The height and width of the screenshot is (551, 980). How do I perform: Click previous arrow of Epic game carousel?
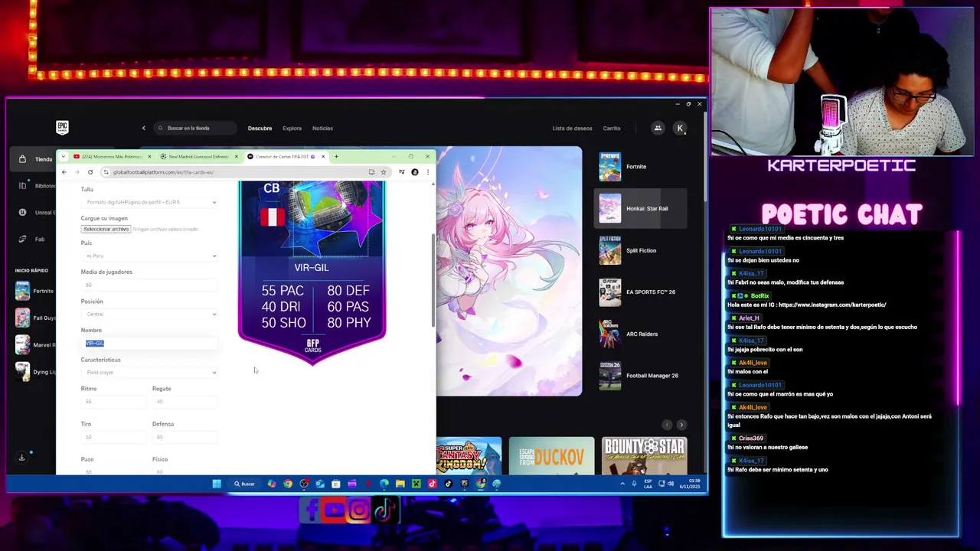tap(667, 425)
